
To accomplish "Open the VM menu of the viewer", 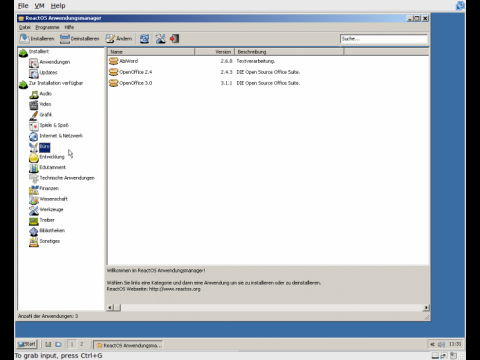I will [x=39, y=6].
